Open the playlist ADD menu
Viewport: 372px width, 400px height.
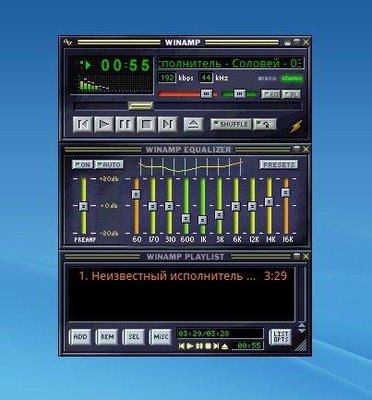80,337
